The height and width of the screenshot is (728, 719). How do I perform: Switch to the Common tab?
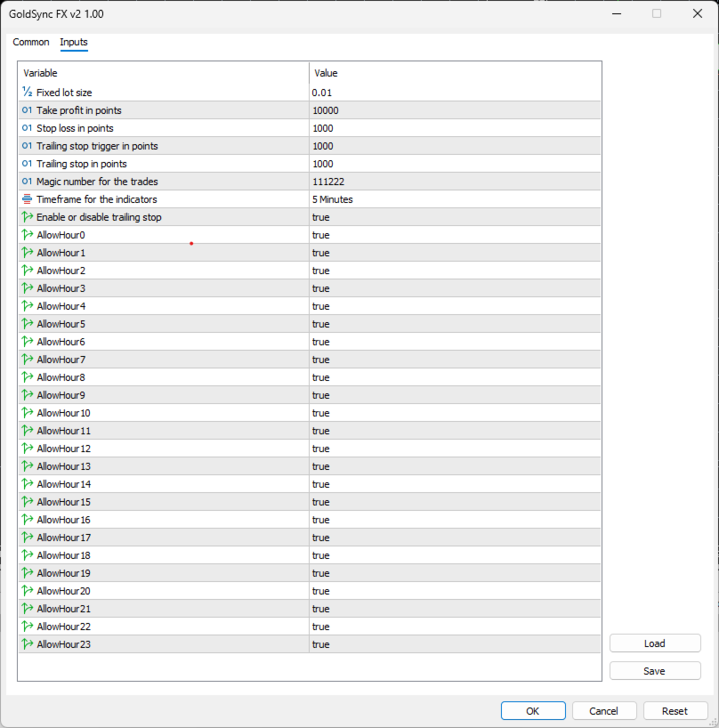[x=31, y=42]
